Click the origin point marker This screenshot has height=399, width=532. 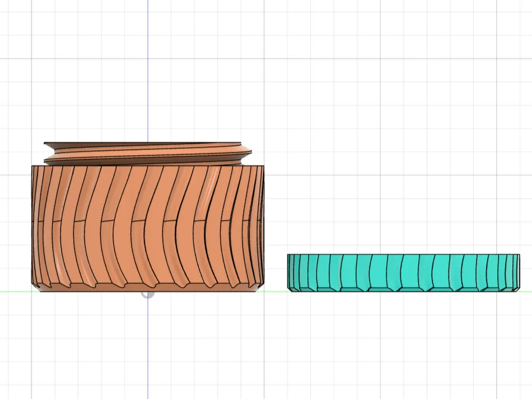pos(148,294)
